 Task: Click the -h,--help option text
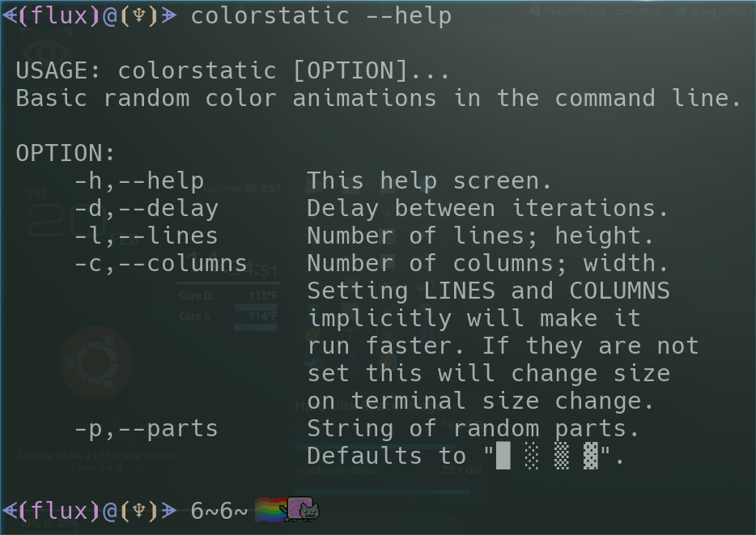pos(139,181)
